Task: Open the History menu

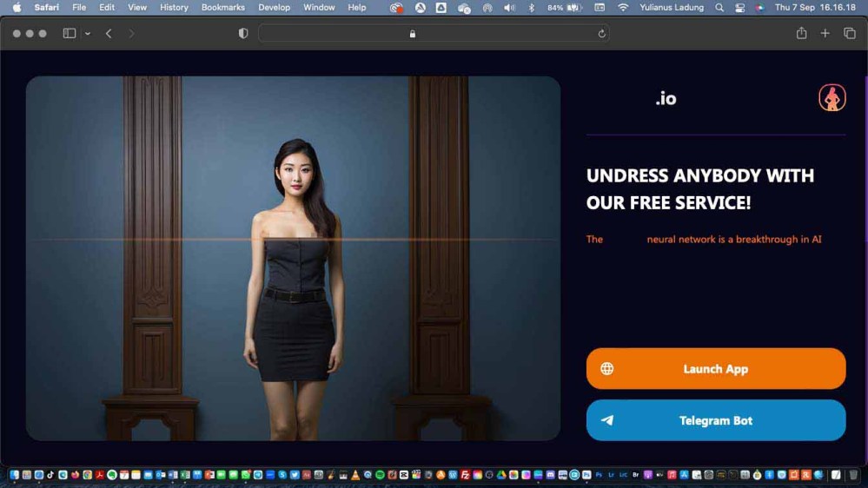Action: tap(174, 8)
